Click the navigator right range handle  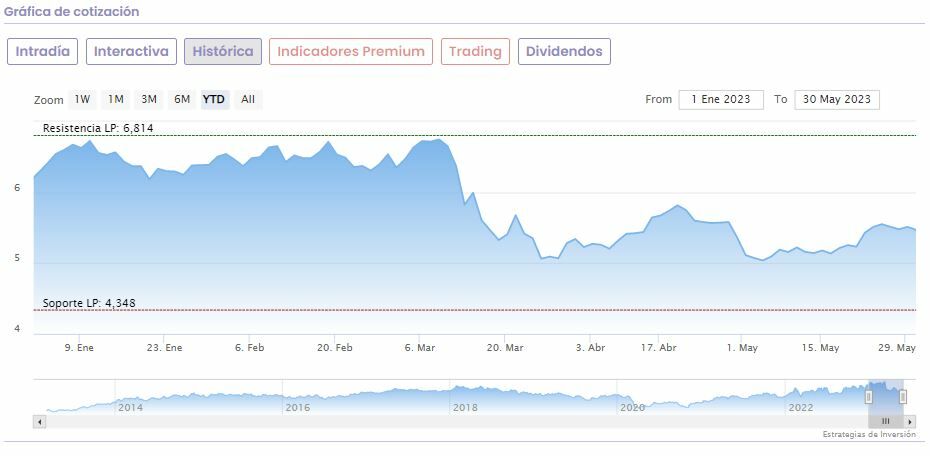903,397
